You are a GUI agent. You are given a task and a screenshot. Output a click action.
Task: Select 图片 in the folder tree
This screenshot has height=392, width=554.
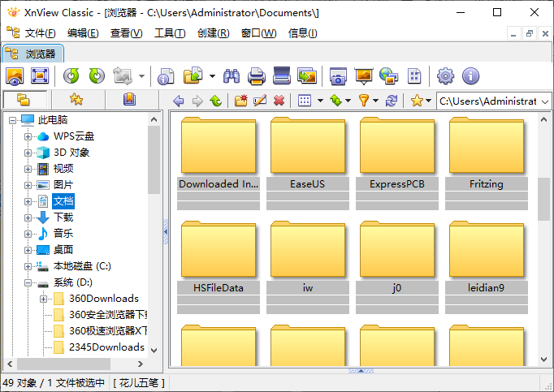pyautogui.click(x=63, y=185)
